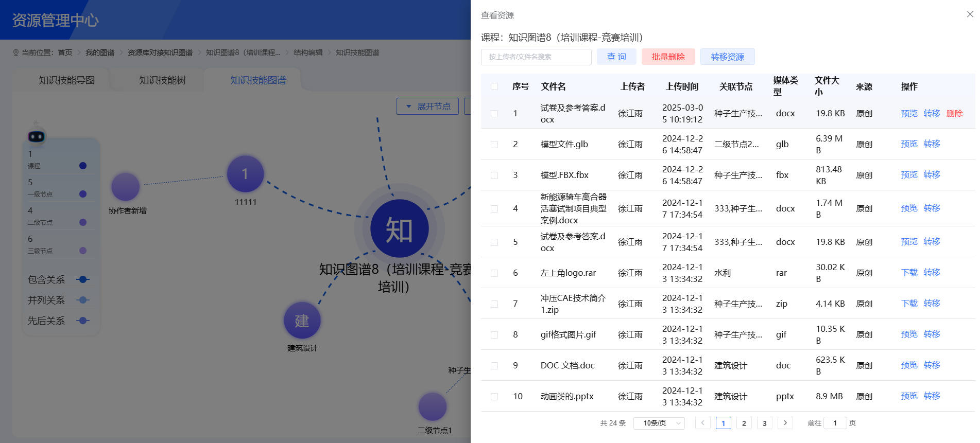
Task: Select the node labeled 11111
Action: click(x=245, y=174)
